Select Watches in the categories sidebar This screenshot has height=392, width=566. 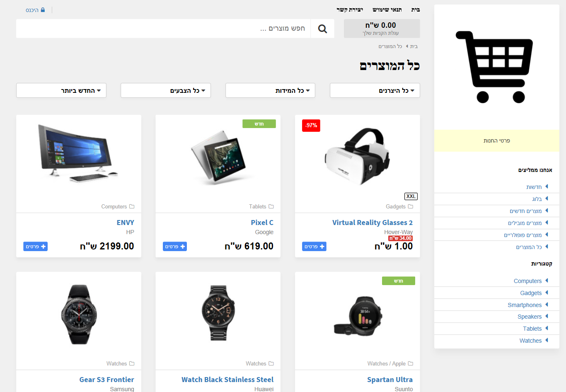tap(530, 341)
